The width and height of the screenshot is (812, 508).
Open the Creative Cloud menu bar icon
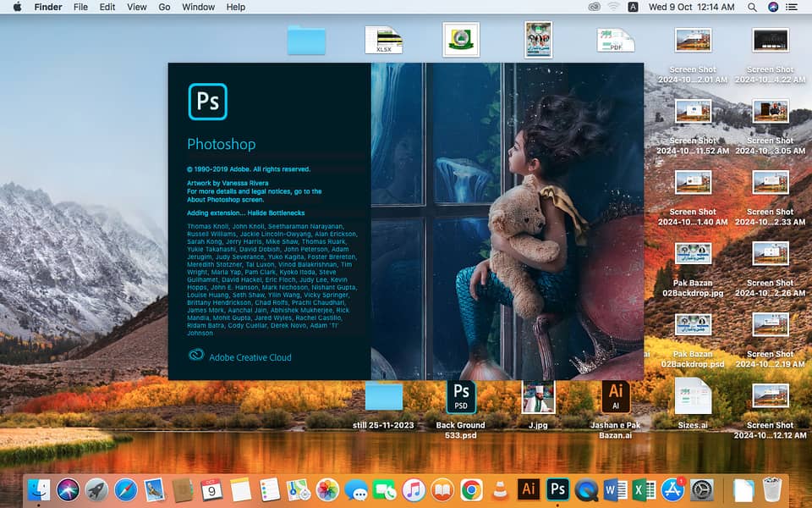click(x=594, y=7)
